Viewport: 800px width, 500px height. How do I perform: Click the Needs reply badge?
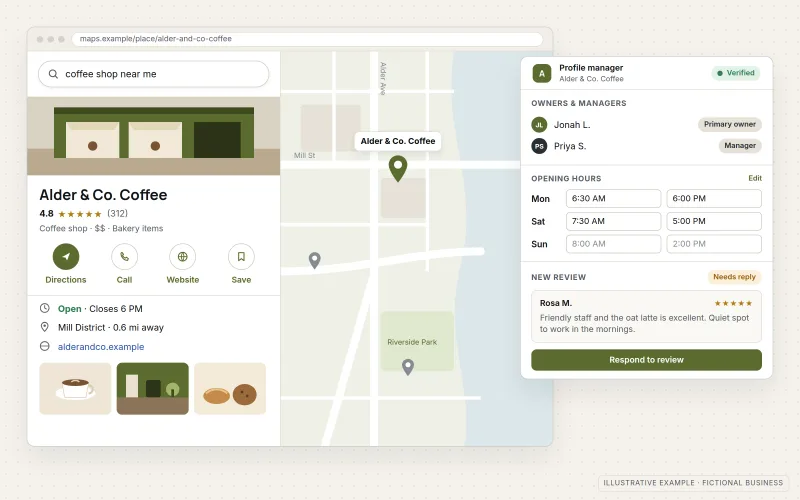click(x=734, y=277)
